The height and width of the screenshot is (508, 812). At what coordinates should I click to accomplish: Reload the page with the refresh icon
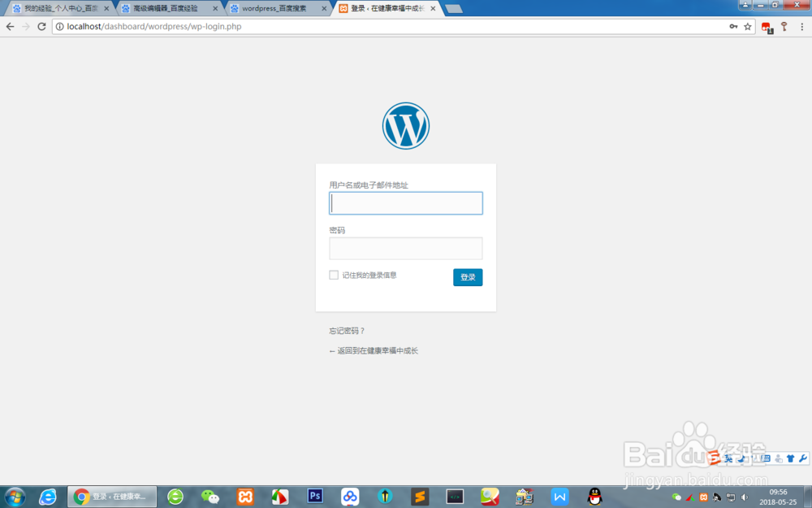coord(41,26)
